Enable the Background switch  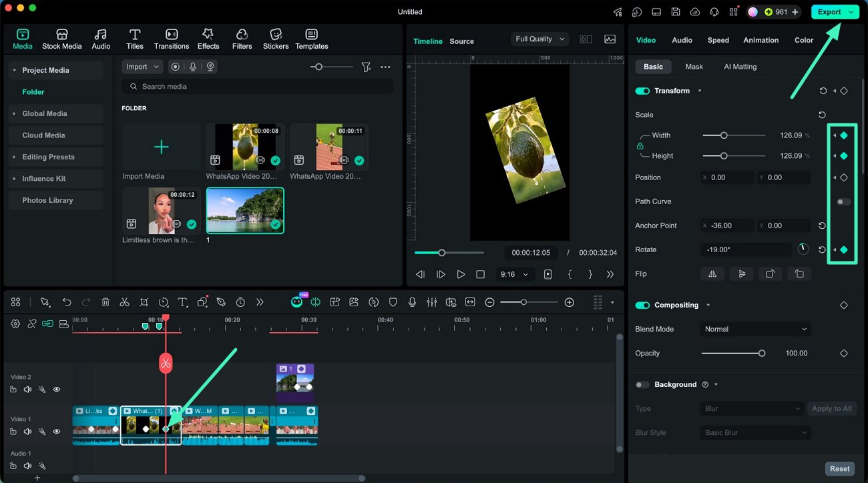click(642, 384)
